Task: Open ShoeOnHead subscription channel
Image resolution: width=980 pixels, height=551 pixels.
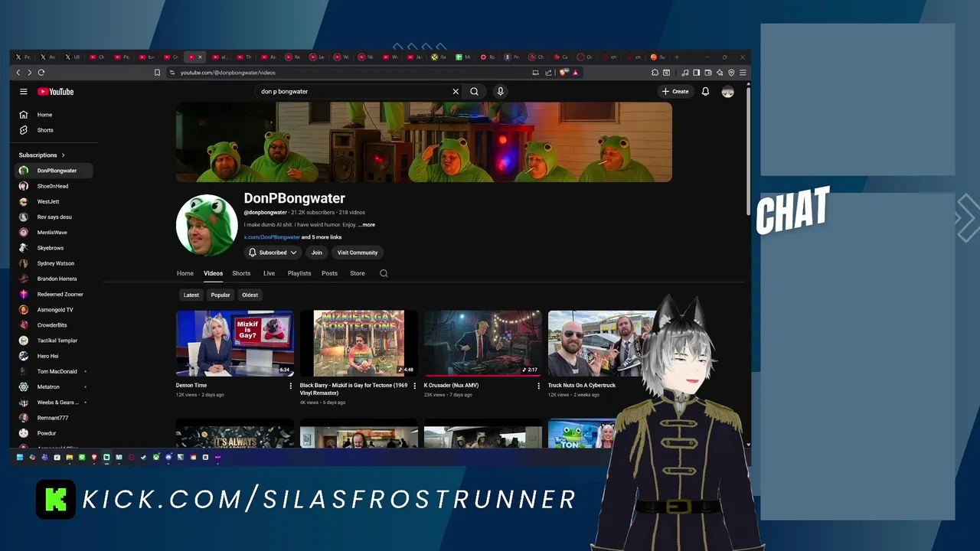Action: pos(54,186)
